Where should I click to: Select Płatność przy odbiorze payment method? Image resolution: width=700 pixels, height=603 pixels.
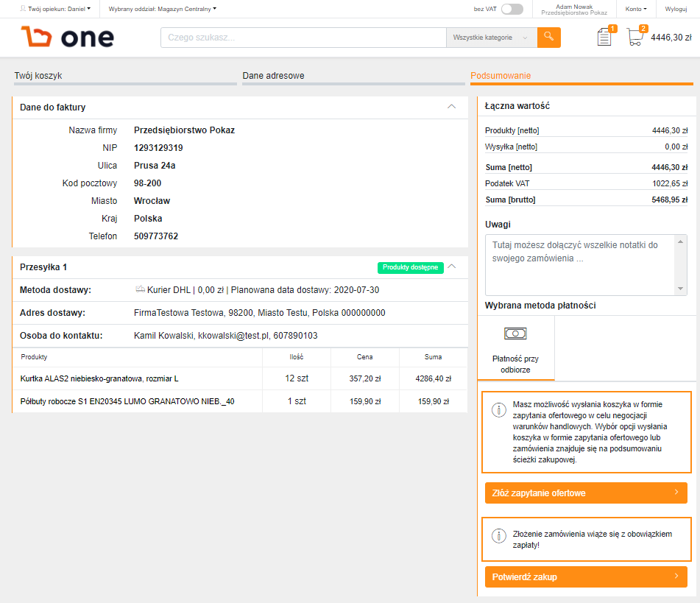click(x=516, y=348)
